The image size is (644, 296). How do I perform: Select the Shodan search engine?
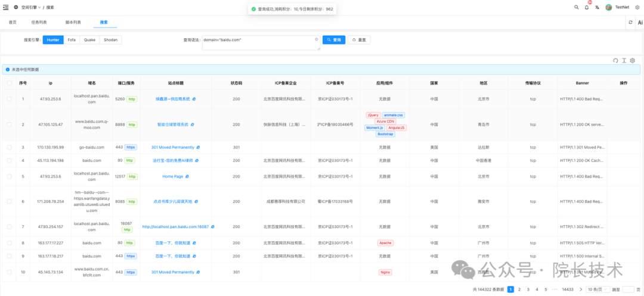(110, 40)
